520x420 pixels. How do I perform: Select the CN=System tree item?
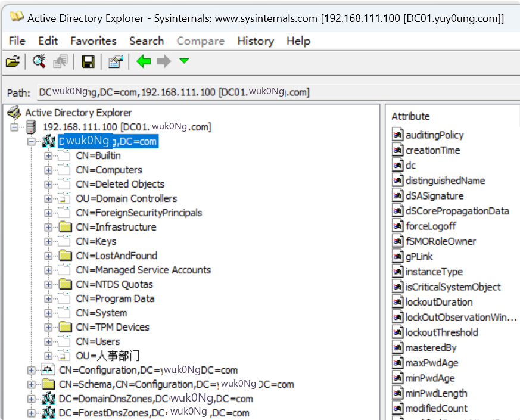[101, 313]
